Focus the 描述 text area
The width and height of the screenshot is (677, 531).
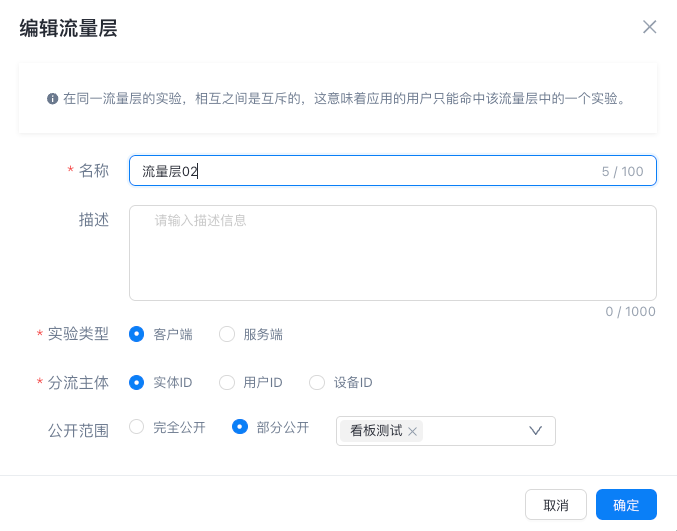[x=392, y=252]
